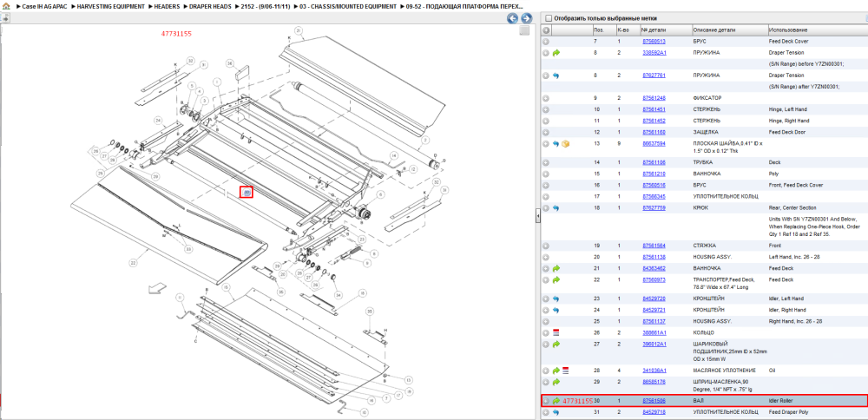The width and height of the screenshot is (868, 420).
Task: Click the green arrow for part 87561506
Action: [556, 401]
